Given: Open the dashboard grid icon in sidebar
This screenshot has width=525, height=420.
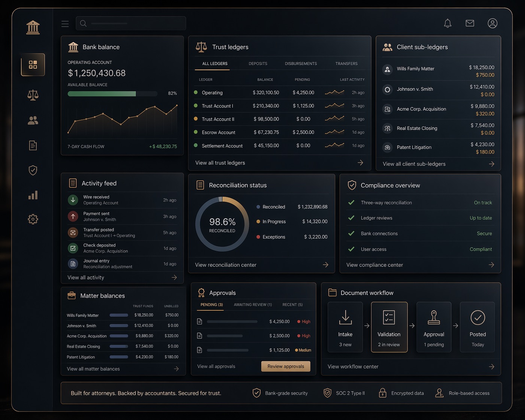Looking at the screenshot, I should tap(33, 65).
